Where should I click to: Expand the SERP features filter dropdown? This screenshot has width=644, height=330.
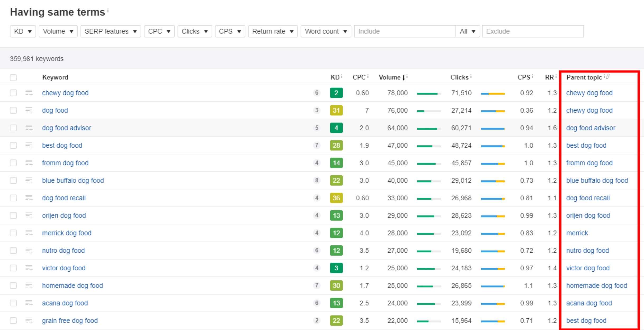coord(110,31)
